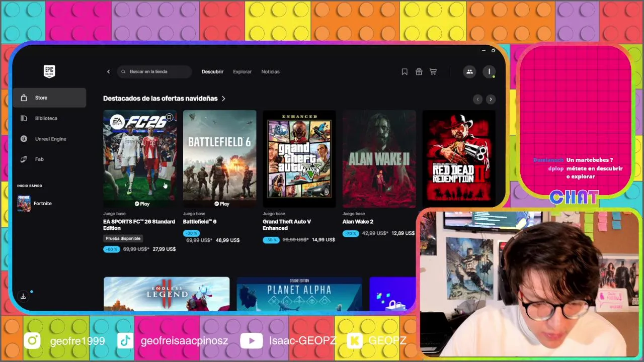Open the Endless Legend banner
Screen dimensions: 644x362
click(x=167, y=294)
